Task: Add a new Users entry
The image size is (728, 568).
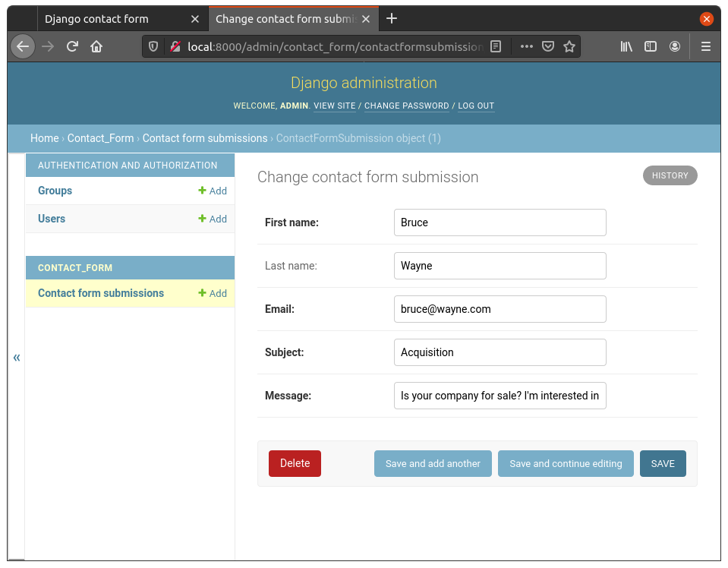Action: tap(213, 219)
